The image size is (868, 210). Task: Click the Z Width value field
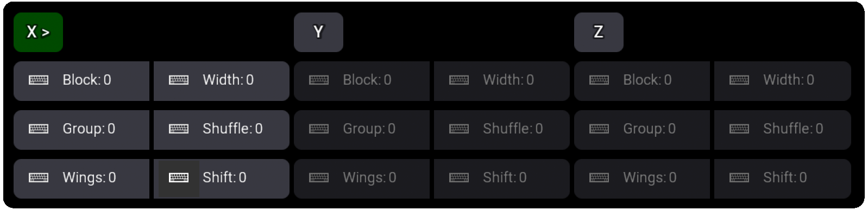pyautogui.click(x=782, y=81)
